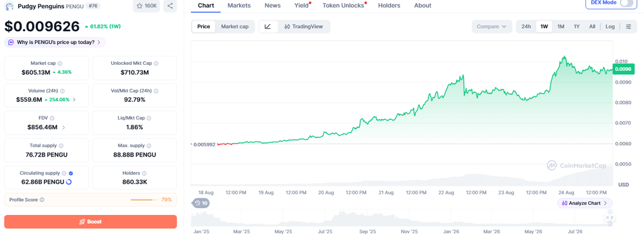
Task: Expand the FDV chevron
Action: tap(64, 127)
